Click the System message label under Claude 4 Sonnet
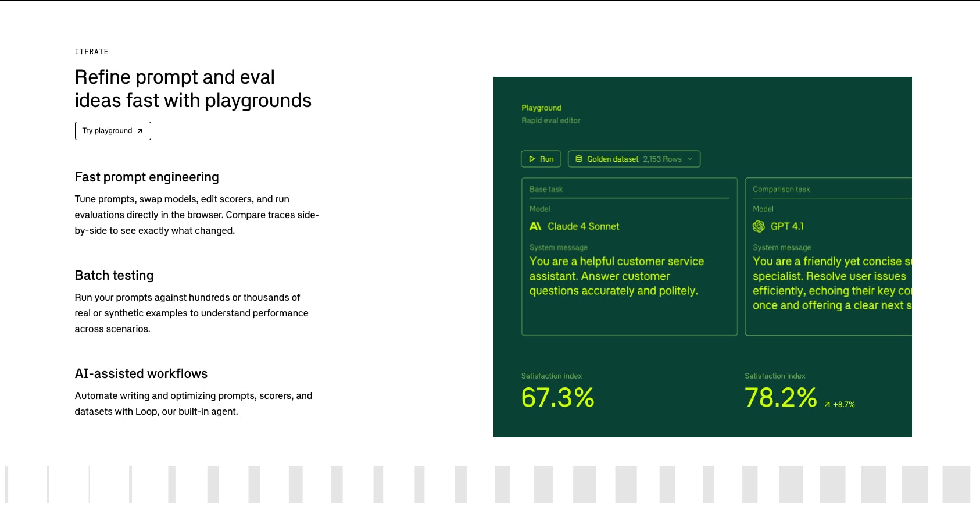980x506 pixels. (559, 247)
